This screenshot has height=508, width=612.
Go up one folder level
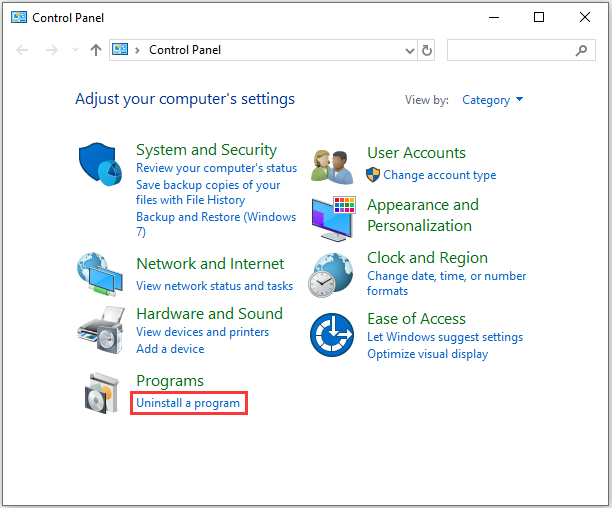coord(96,50)
